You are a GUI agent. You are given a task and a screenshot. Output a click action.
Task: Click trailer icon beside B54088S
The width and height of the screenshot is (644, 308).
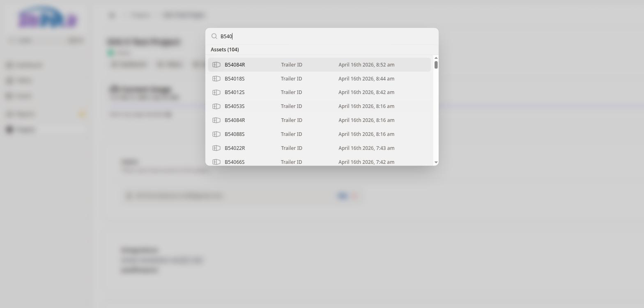coord(216,134)
